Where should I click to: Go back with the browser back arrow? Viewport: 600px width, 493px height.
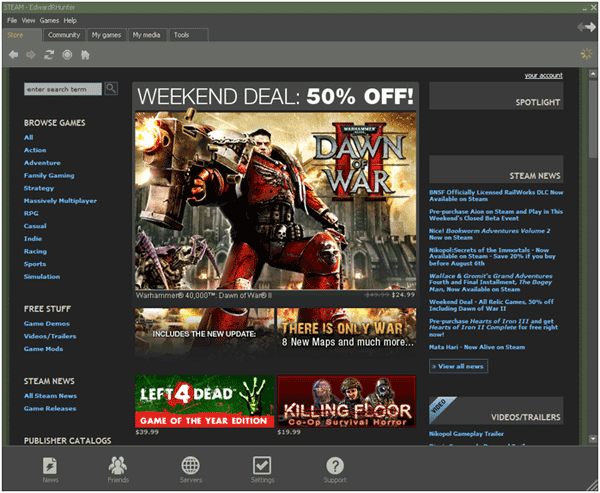click(14, 55)
